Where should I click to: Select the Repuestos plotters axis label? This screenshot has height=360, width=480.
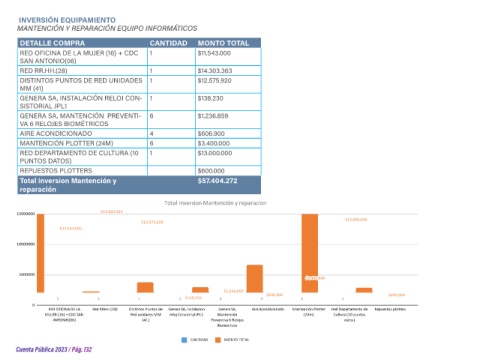tap(390, 309)
